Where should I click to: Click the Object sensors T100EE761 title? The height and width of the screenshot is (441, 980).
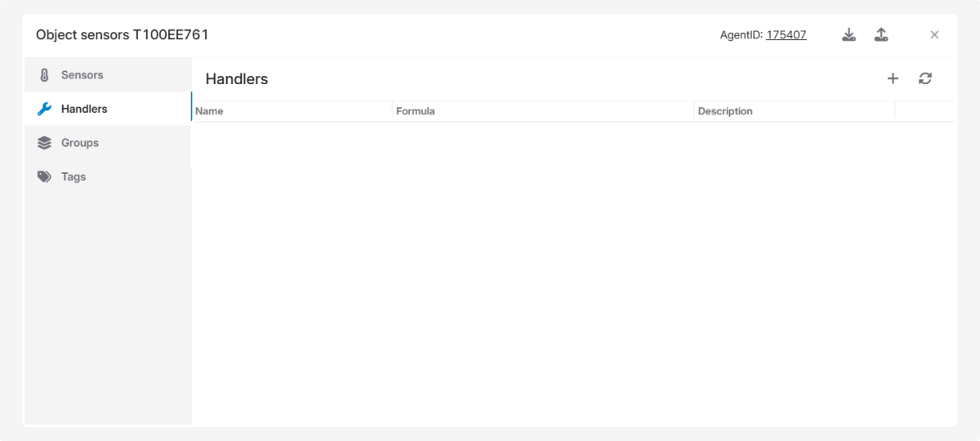tap(122, 35)
